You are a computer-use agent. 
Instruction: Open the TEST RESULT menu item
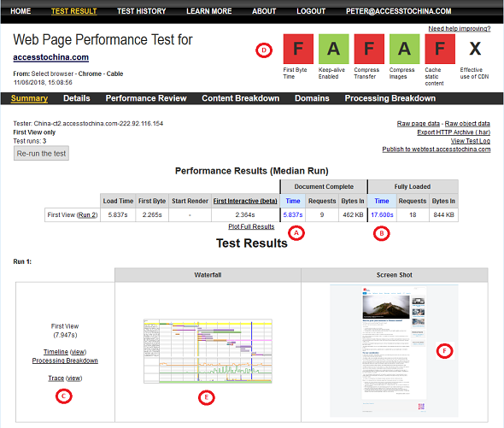(74, 11)
